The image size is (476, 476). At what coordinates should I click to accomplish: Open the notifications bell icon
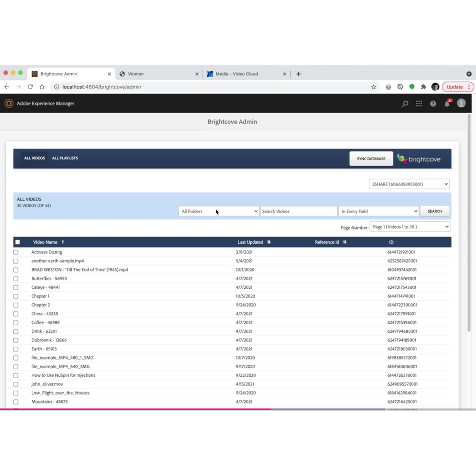[447, 104]
